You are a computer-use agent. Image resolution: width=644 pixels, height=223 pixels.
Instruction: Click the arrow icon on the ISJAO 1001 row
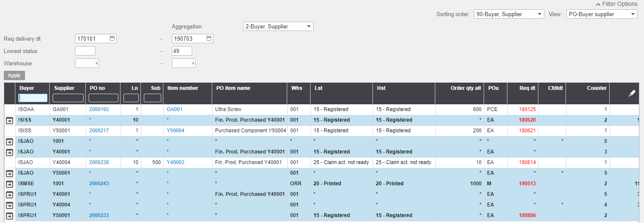coord(9,141)
